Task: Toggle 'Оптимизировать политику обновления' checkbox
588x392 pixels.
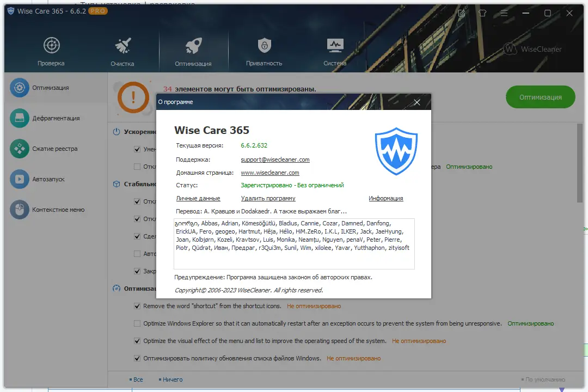Action: click(x=137, y=358)
